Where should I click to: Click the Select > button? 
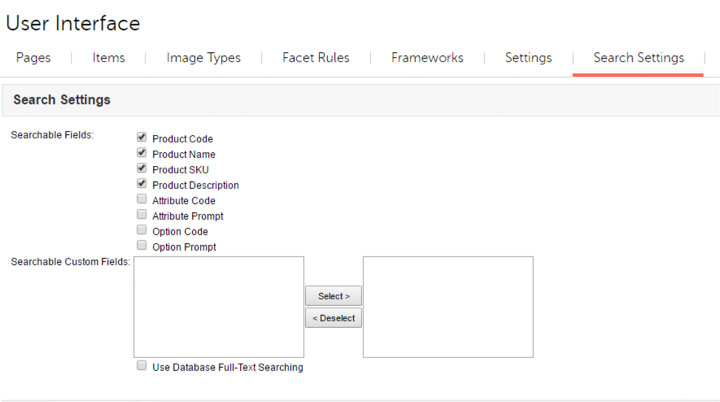333,296
